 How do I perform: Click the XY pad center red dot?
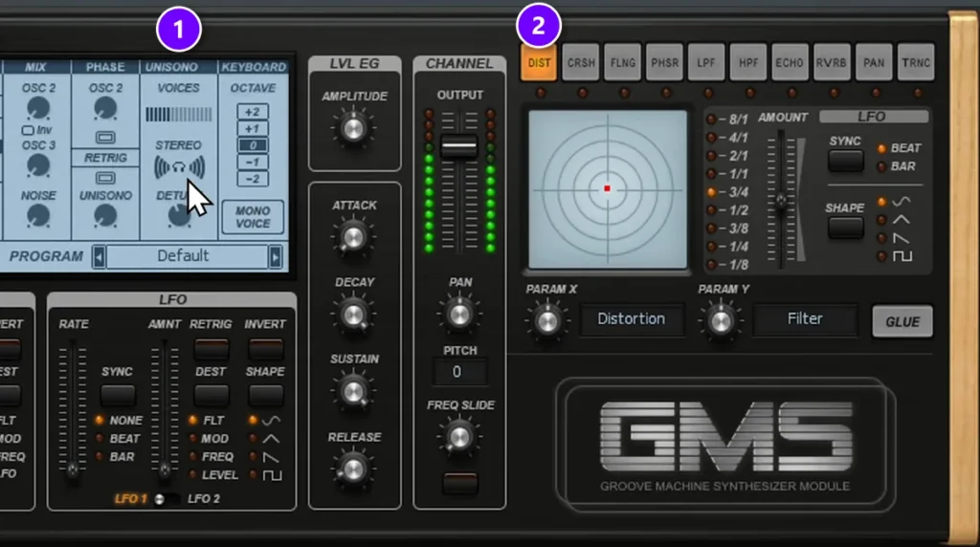[x=607, y=188]
